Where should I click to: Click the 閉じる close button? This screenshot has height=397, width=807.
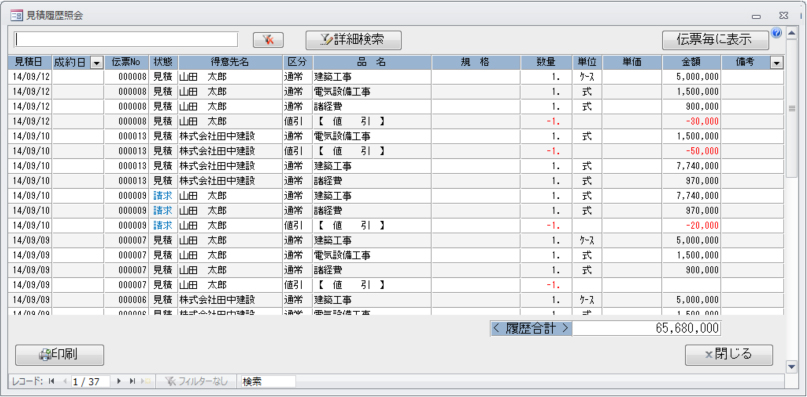(729, 355)
